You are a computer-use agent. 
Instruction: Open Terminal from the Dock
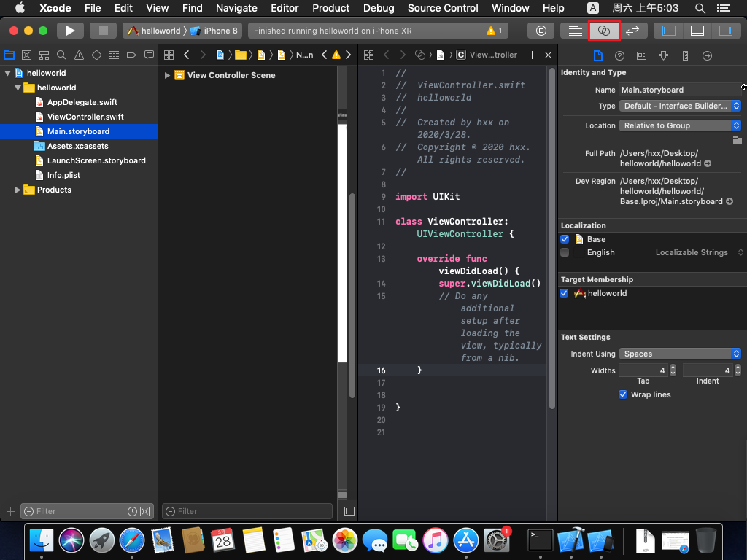coord(541,540)
